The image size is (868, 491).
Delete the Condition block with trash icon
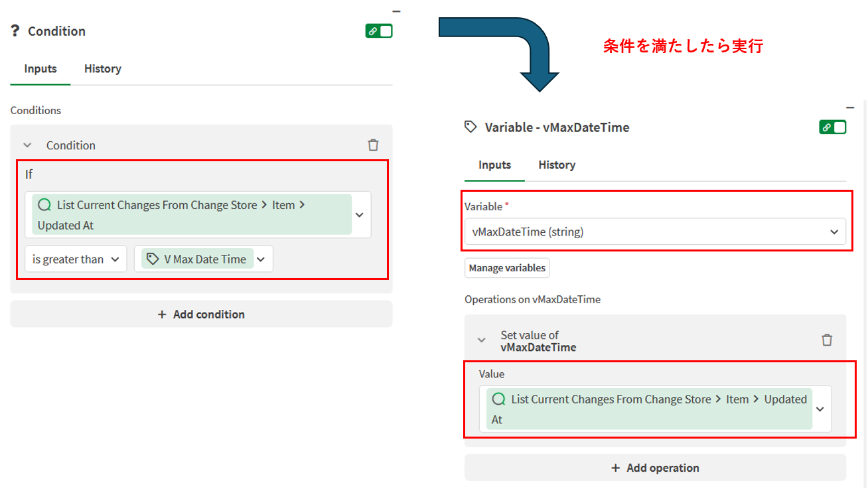coord(373,145)
